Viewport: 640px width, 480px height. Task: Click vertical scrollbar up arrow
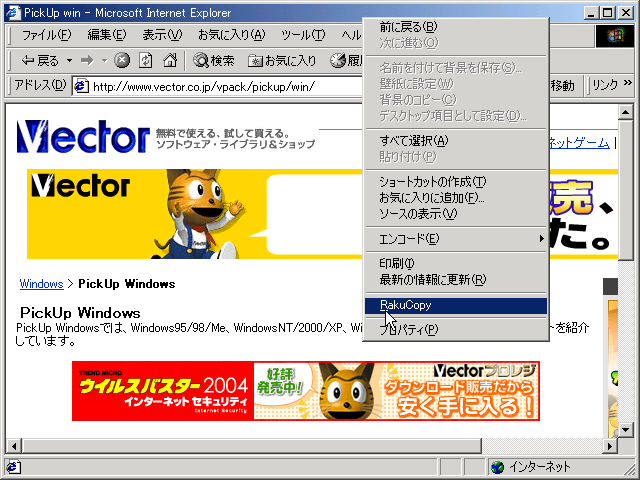coord(626,112)
